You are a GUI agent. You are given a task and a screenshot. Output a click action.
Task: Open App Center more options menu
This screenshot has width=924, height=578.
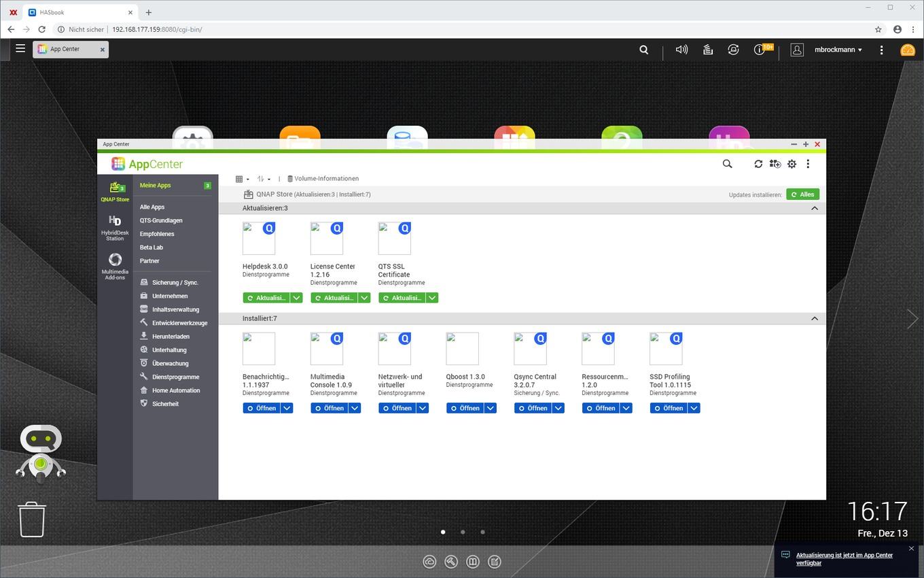point(808,164)
